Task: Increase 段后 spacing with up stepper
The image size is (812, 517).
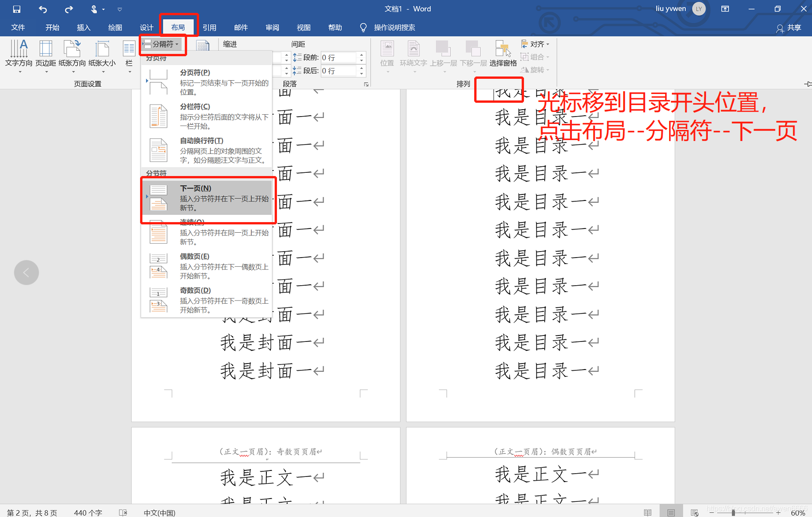Action: point(362,68)
